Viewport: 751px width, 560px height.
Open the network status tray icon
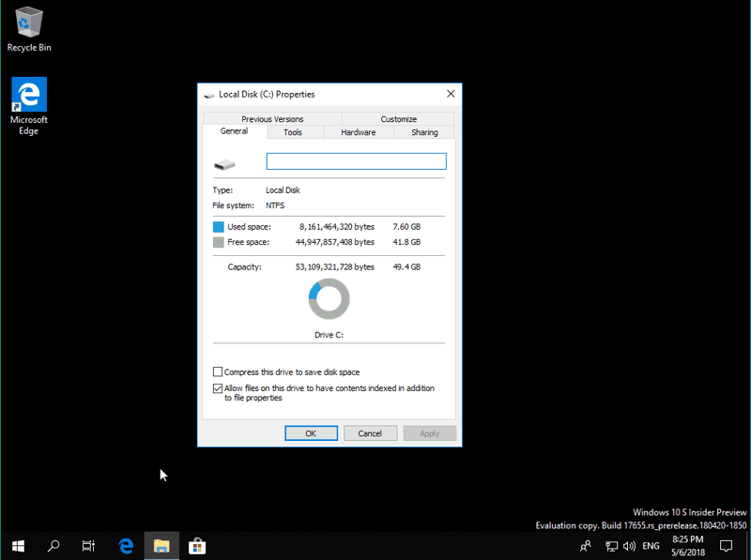pos(611,546)
